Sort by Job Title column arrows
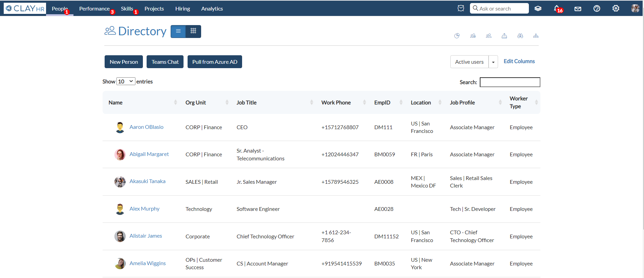Screen dimensions: 644x278 pos(311,102)
